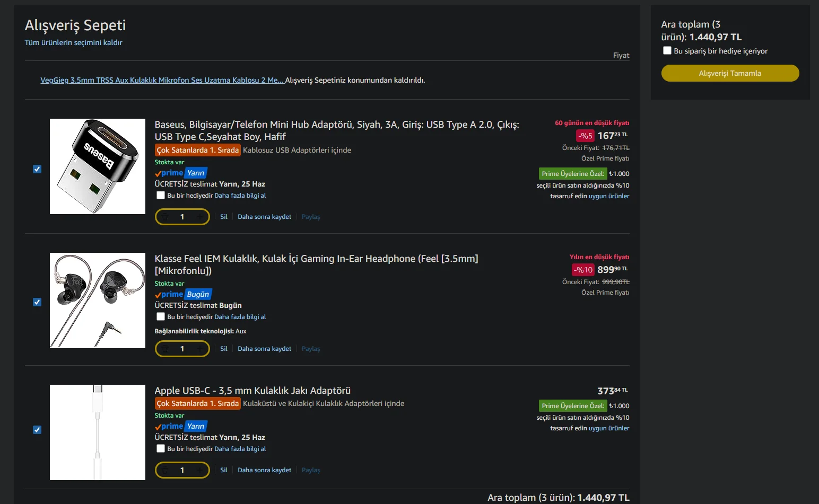This screenshot has width=819, height=504.
Task: Click 'Daha fazla bilgi al' under Baseus adapter
Action: tap(240, 196)
